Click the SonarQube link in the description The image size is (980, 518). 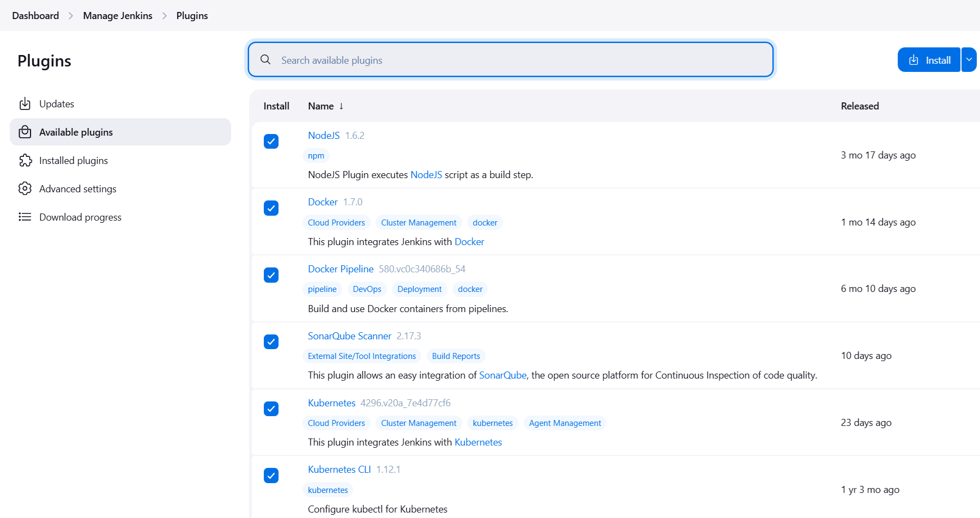tap(503, 375)
